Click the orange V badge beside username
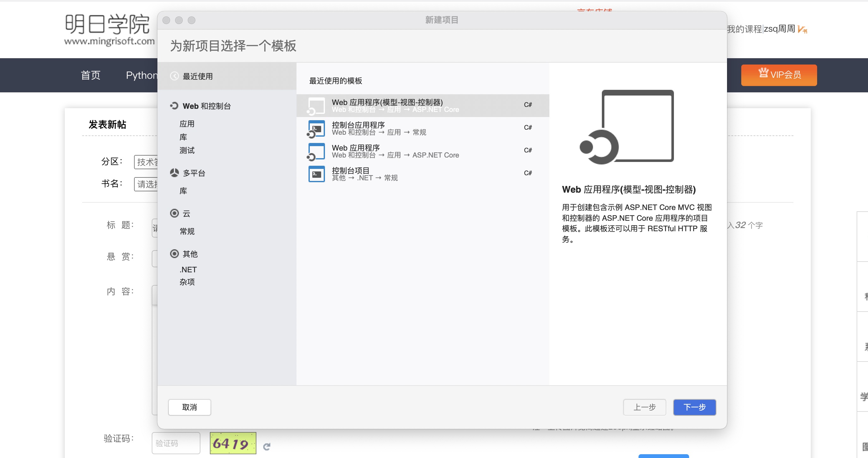The width and height of the screenshot is (868, 458). 802,30
